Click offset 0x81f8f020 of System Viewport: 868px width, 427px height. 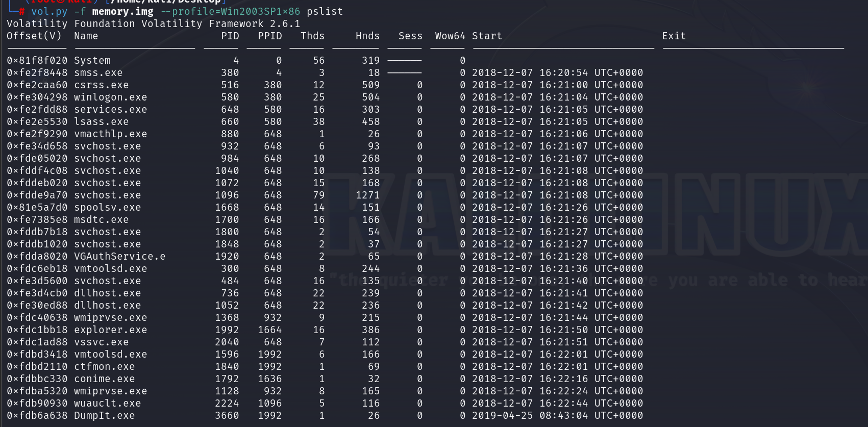[37, 60]
